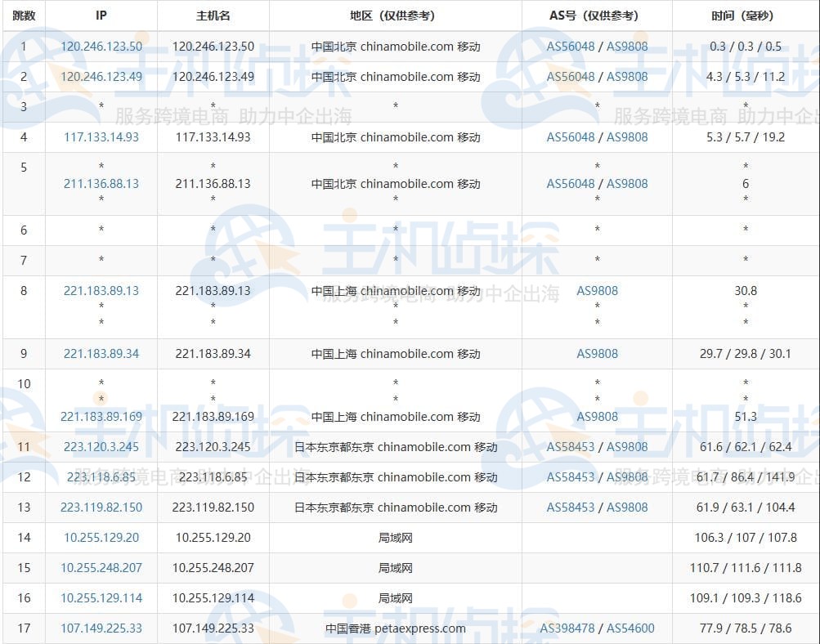
Task: Click the final hop IP 107.149.225.33
Action: tap(101, 628)
